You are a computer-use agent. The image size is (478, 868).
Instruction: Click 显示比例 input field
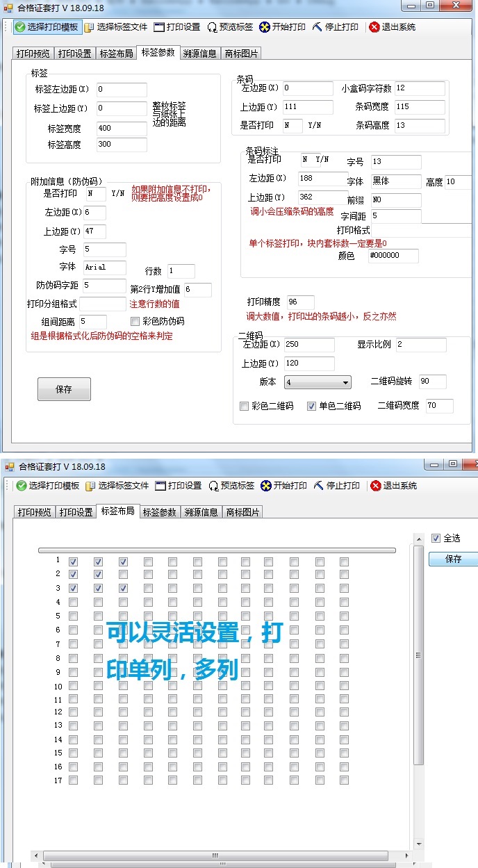421,345
